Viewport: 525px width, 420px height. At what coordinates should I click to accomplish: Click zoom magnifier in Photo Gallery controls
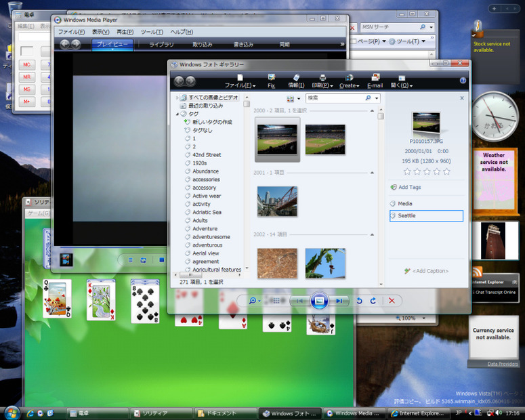point(253,300)
